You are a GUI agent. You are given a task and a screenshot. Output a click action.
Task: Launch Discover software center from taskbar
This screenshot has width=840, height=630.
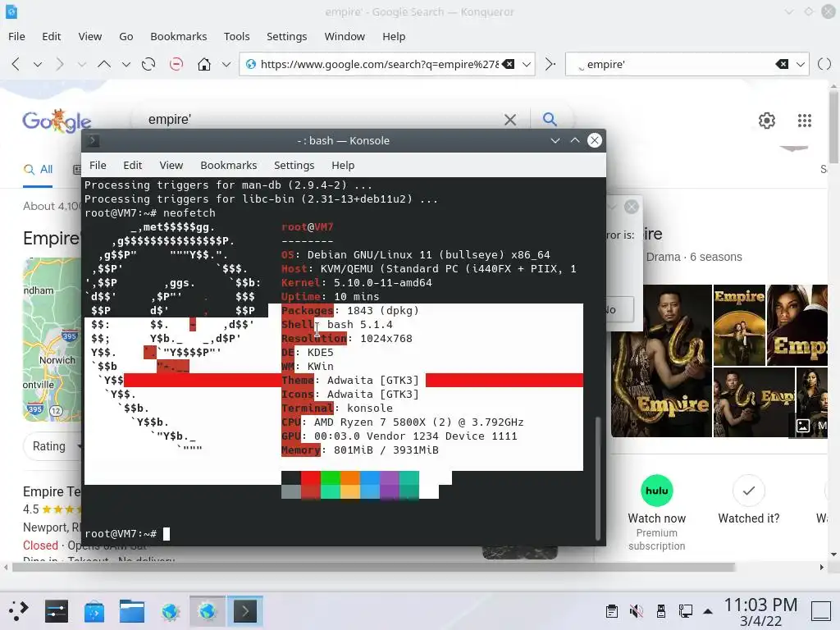coord(94,610)
